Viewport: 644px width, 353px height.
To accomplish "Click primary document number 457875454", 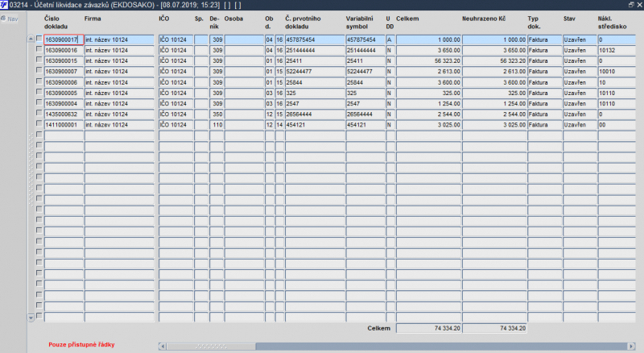I will (x=315, y=39).
